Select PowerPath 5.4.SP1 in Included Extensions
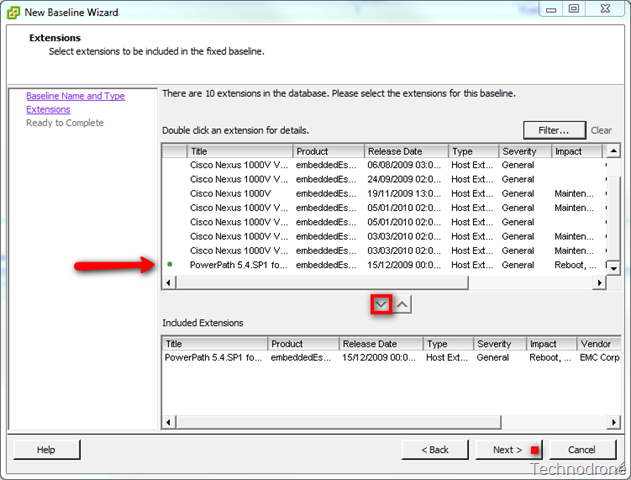This screenshot has width=631, height=480. [x=391, y=358]
